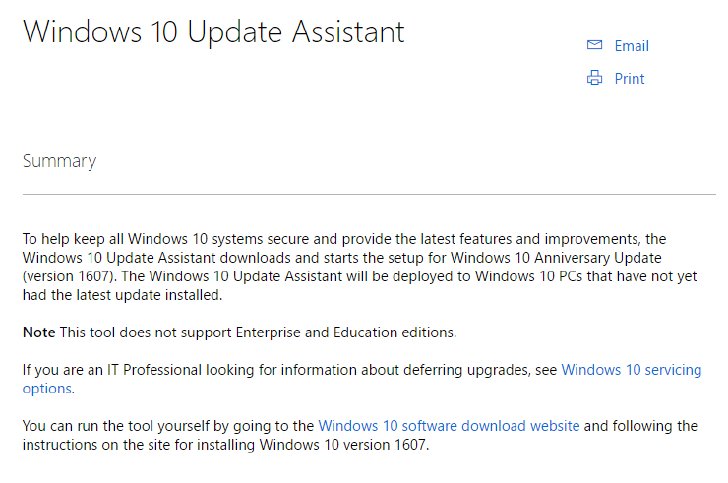Click 'and following the' text after link
This screenshot has height=483, width=728.
pos(641,426)
